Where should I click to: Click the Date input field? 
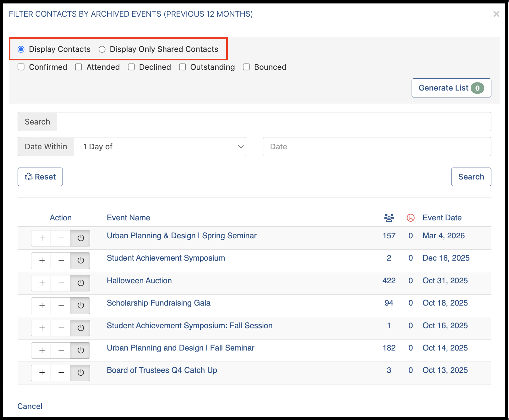377,146
